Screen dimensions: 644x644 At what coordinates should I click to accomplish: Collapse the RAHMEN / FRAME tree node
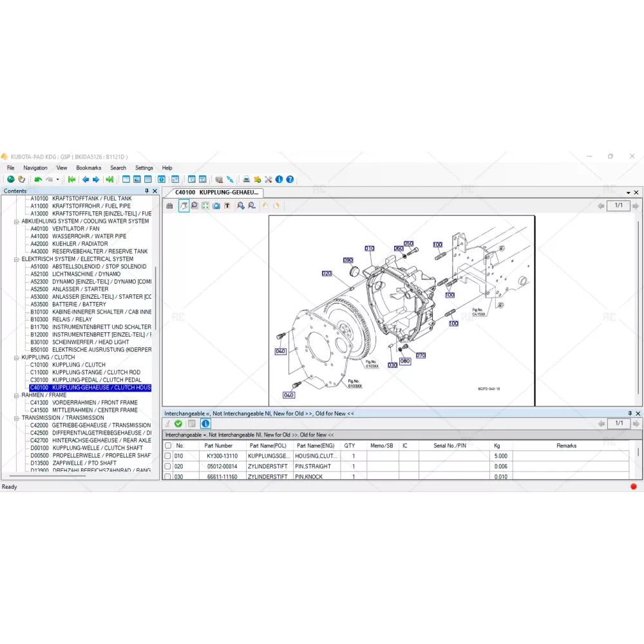click(16, 395)
